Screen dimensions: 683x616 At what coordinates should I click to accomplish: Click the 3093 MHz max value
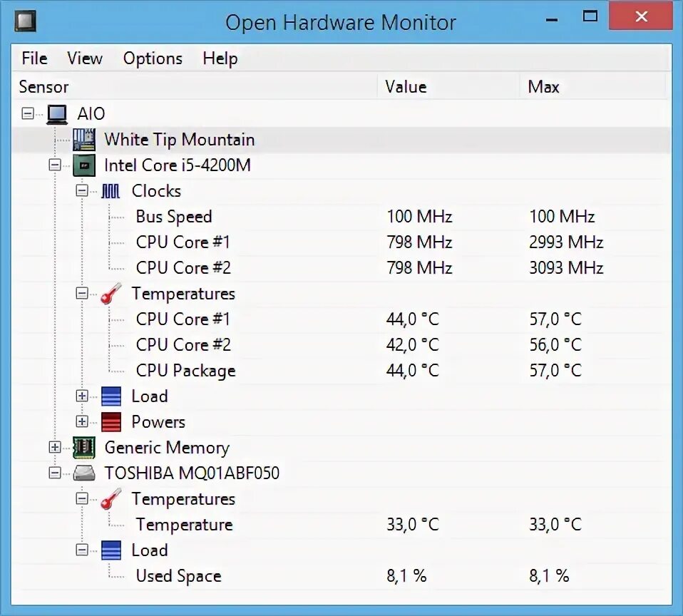click(x=566, y=268)
